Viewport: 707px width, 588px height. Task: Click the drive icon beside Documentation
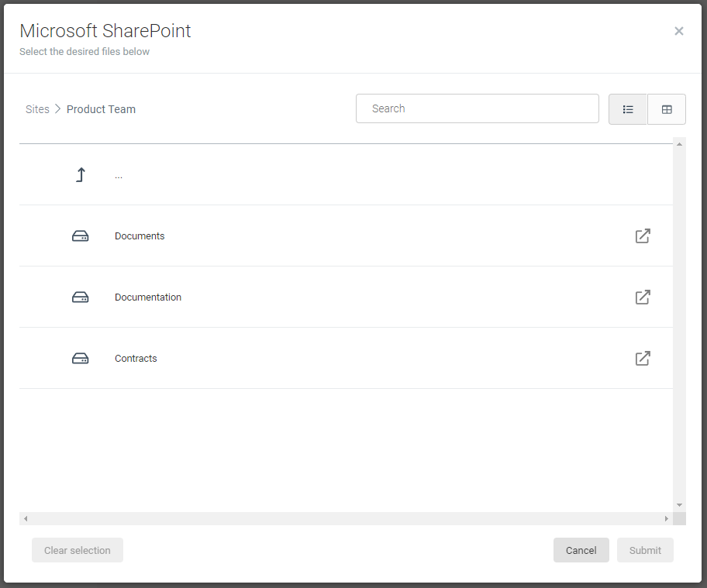[80, 297]
